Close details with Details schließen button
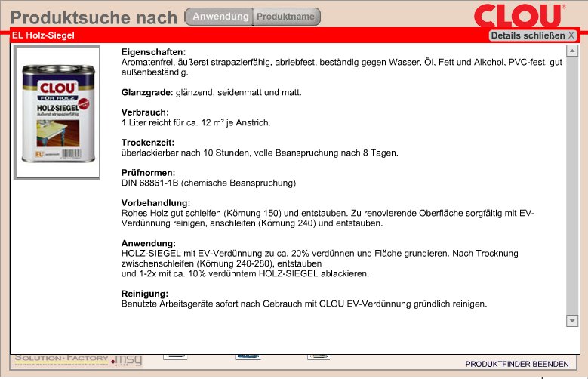Viewport: 588px width, 379px height. click(532, 35)
